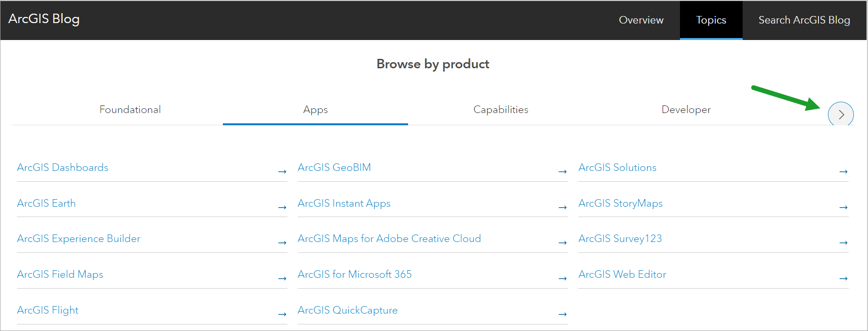Image resolution: width=868 pixels, height=331 pixels.
Task: Click arrow beside ArcGIS Maps for Adobe Creative Cloud
Action: (x=563, y=243)
